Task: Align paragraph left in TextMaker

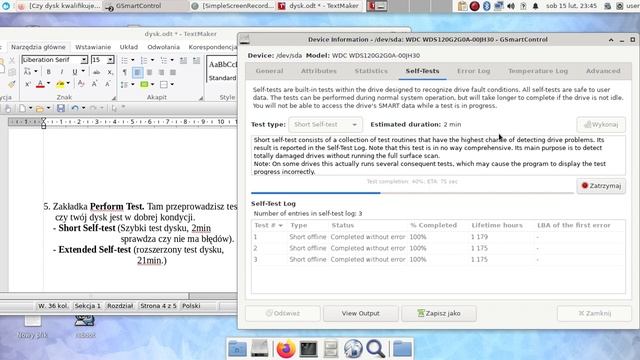Action: click(138, 72)
